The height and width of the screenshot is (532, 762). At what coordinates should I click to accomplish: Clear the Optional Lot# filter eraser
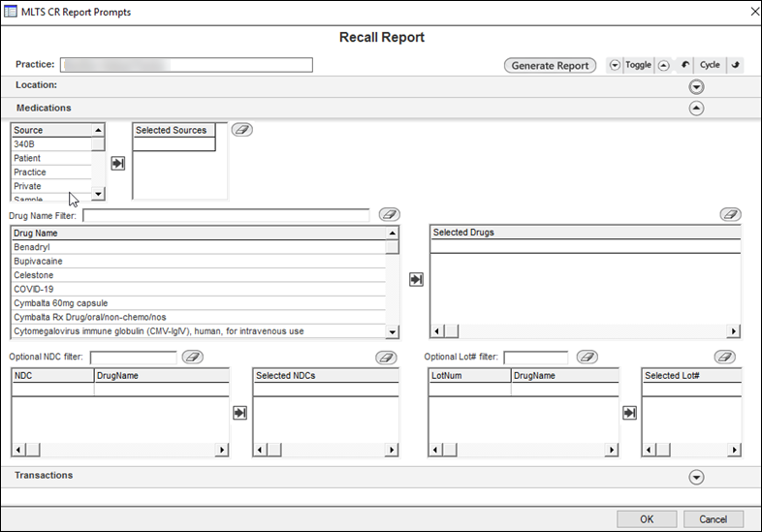587,358
